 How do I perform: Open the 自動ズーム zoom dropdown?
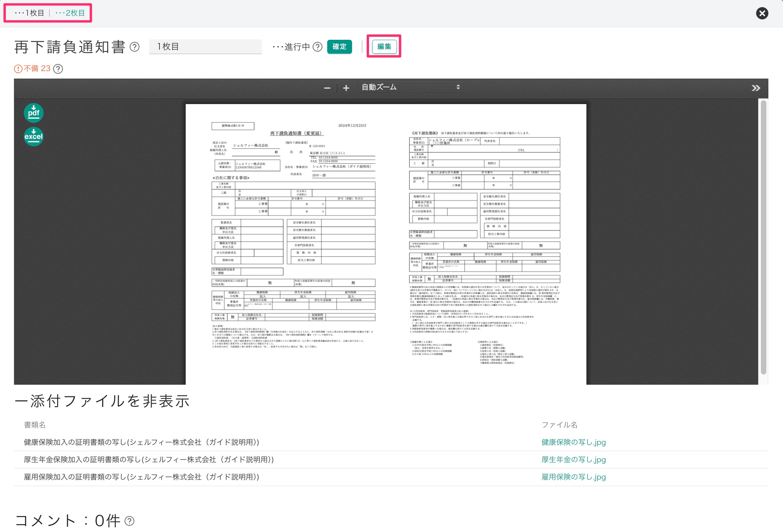tap(411, 87)
